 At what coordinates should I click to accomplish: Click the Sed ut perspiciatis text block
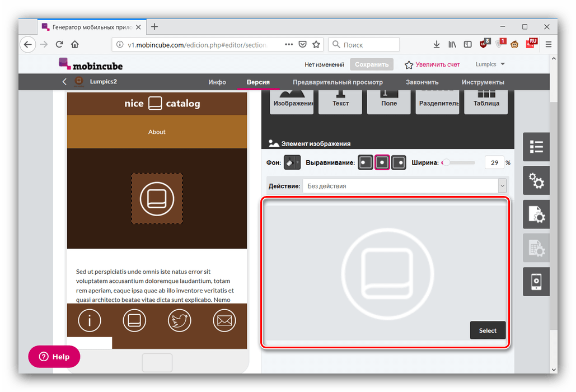coord(155,286)
